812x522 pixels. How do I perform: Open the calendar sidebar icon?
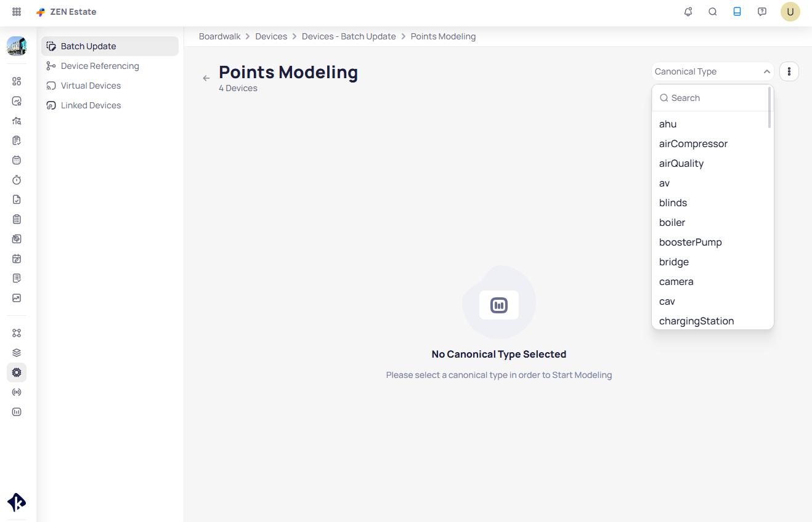pyautogui.click(x=17, y=160)
